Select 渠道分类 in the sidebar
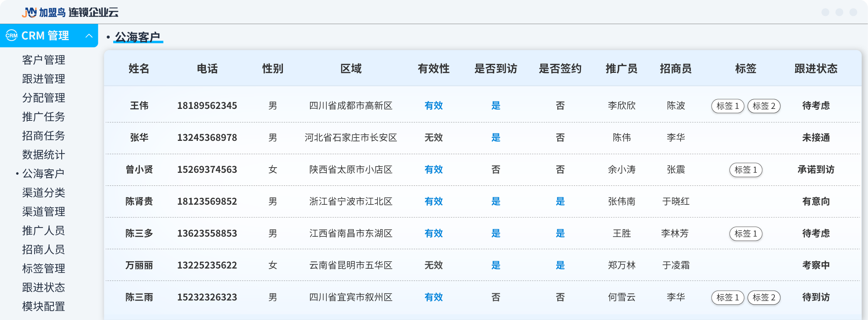Image resolution: width=868 pixels, height=320 pixels. [x=43, y=193]
